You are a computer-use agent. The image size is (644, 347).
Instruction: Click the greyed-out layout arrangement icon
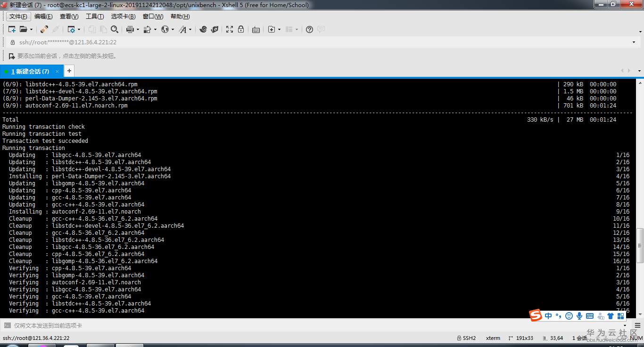coord(289,29)
